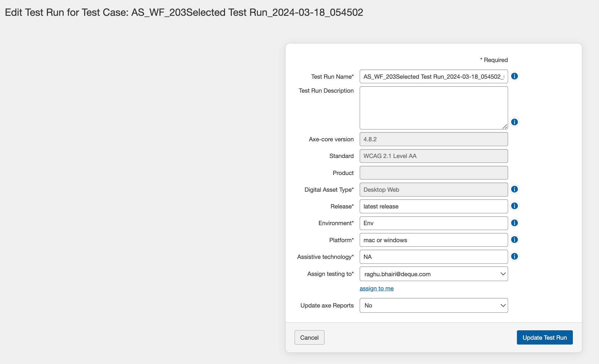Click info icon beside Assistive technology

tap(514, 256)
